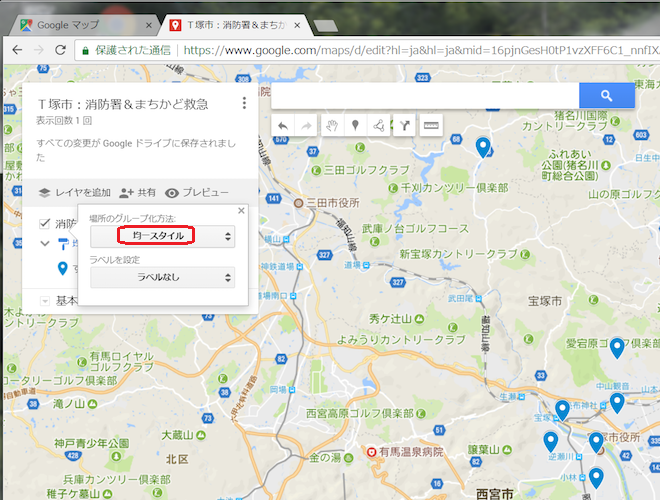Click the browser forward arrow

tap(39, 50)
